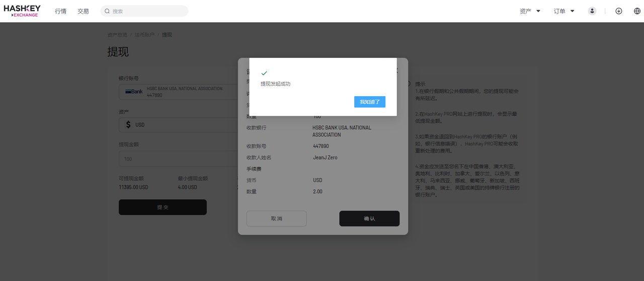Click the 确认 confirm button
Screen dimensions: 644x281
tap(369, 219)
